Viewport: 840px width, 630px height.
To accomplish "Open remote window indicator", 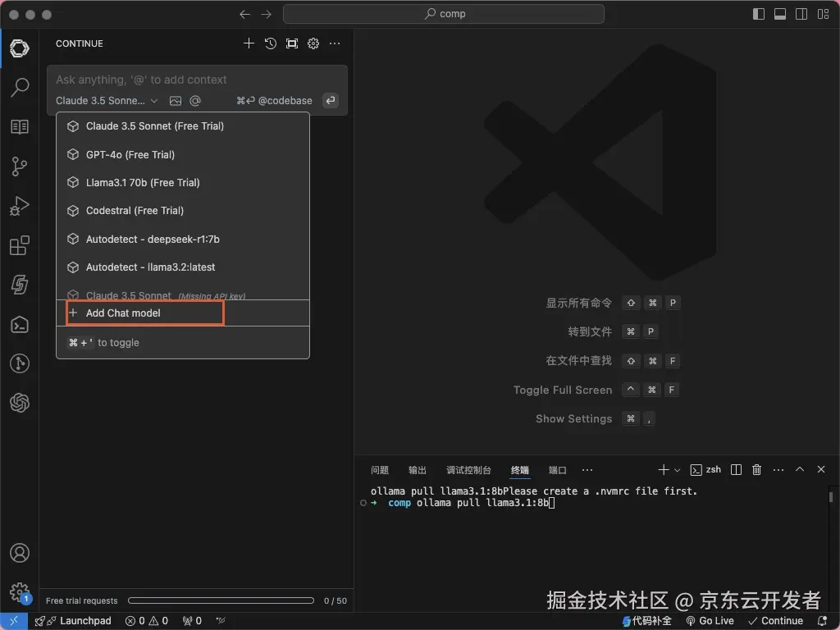I will tap(14, 621).
